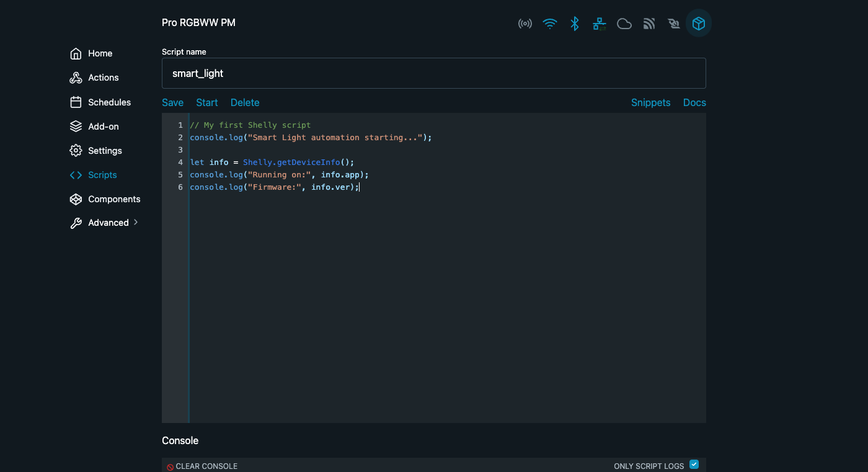Delete the current script
The image size is (868, 472).
point(245,102)
